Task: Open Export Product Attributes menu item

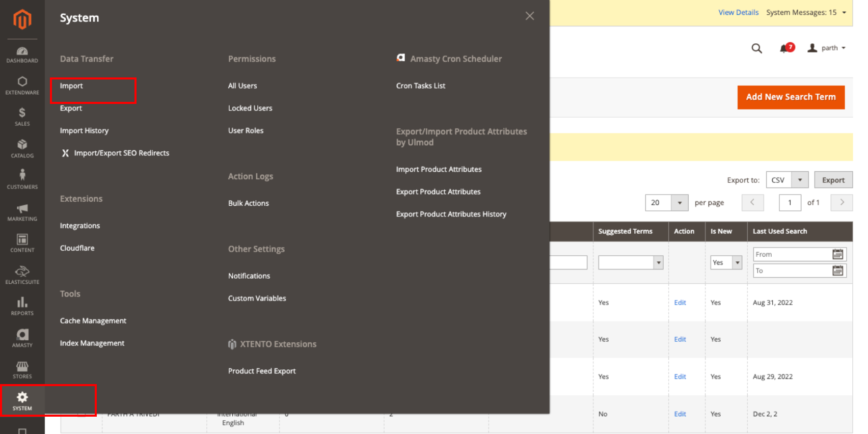Action: pos(439,192)
